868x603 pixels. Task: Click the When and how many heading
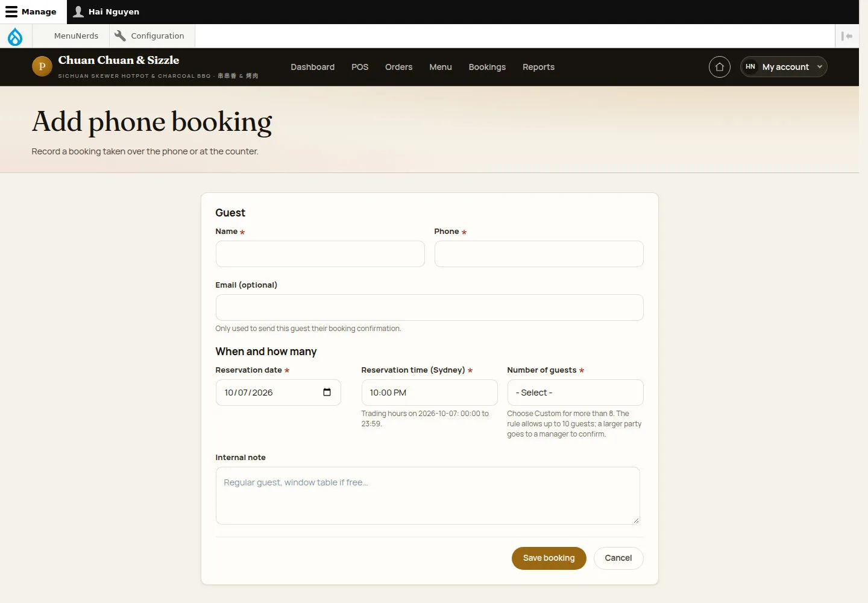click(x=266, y=352)
